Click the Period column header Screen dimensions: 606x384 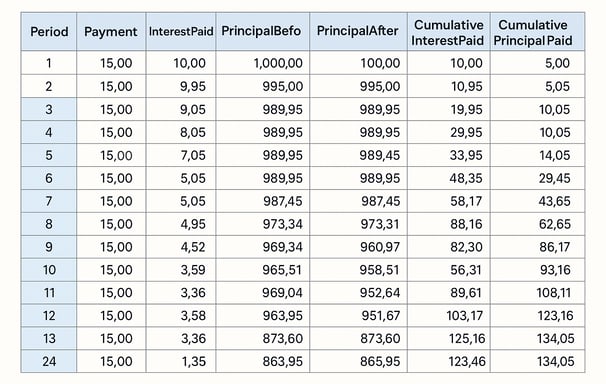(x=49, y=31)
